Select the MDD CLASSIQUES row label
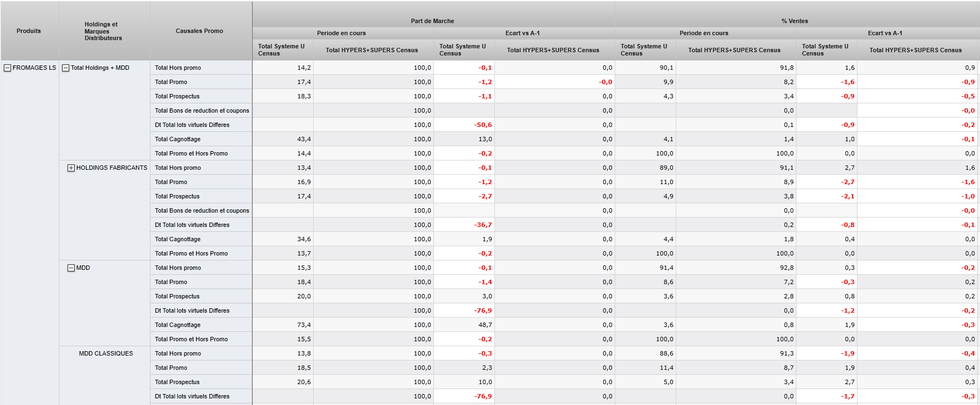Screen dimensions: 980x405 tap(106, 353)
